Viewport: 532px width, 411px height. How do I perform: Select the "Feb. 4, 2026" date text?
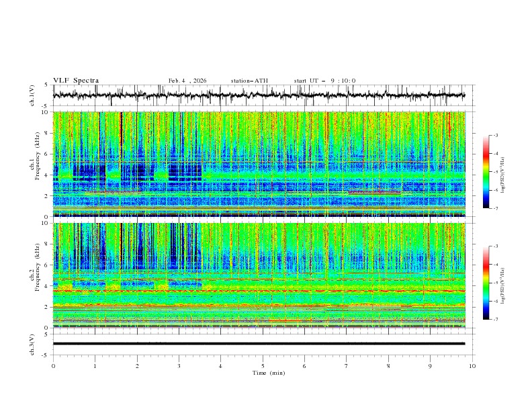tap(187, 81)
